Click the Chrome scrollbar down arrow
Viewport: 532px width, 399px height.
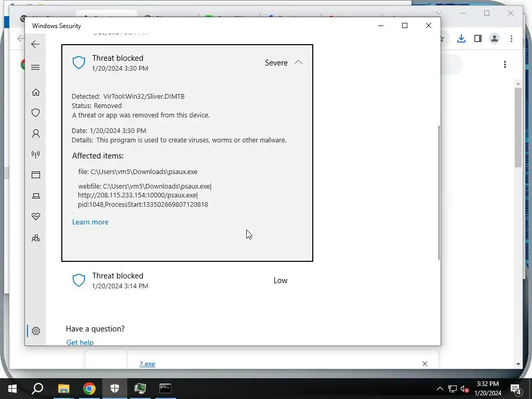point(518,364)
